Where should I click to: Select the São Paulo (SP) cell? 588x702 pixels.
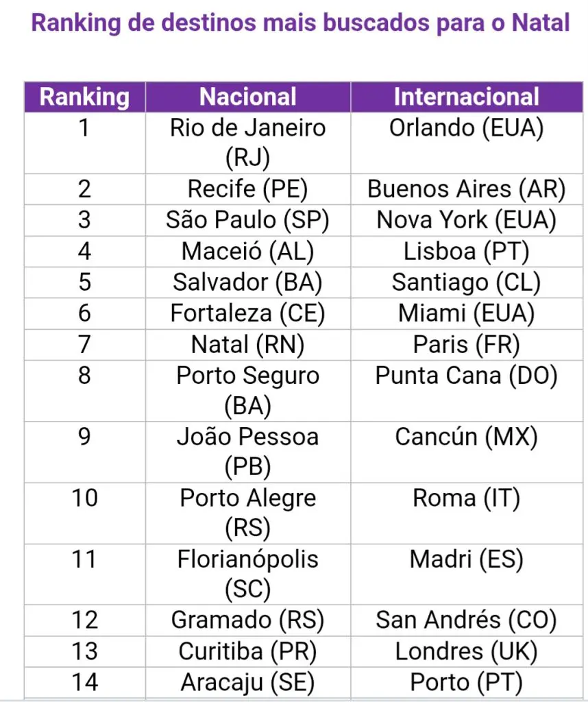click(x=248, y=220)
